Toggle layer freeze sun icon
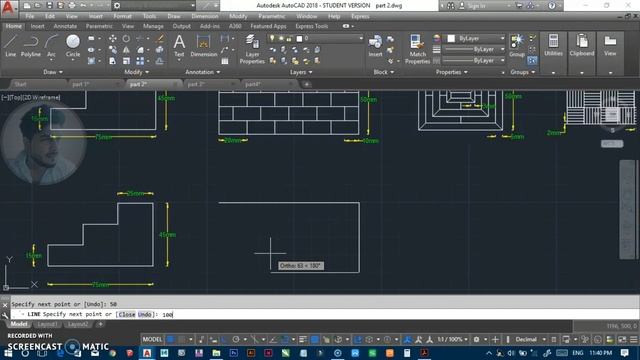This screenshot has width=640, height=360. (281, 38)
